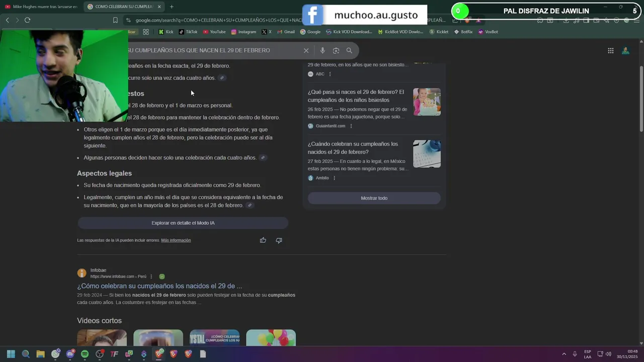Screen dimensions: 644x362
Task: Open more options for Guiainfantil.com source
Action: coord(351,126)
